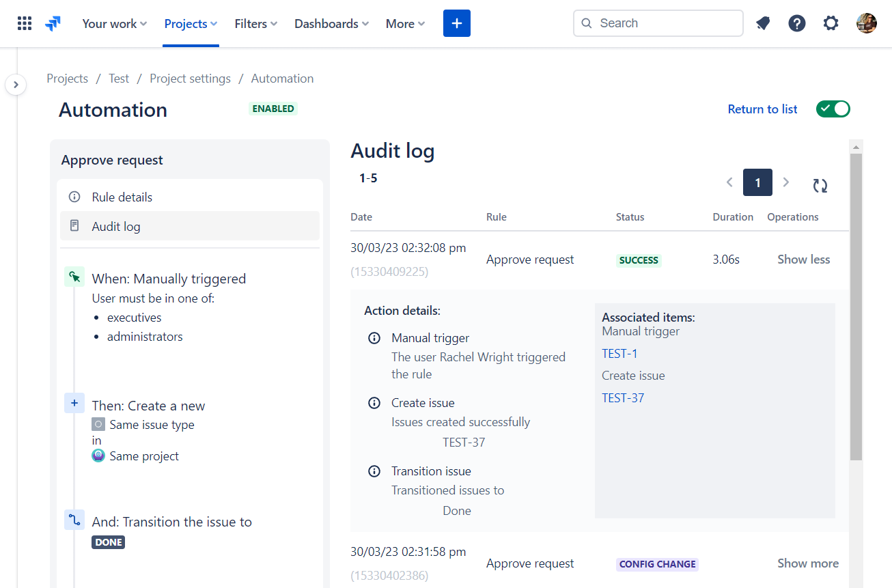Open Jira settings with the gear icon
The width and height of the screenshot is (892, 588).
pos(831,23)
